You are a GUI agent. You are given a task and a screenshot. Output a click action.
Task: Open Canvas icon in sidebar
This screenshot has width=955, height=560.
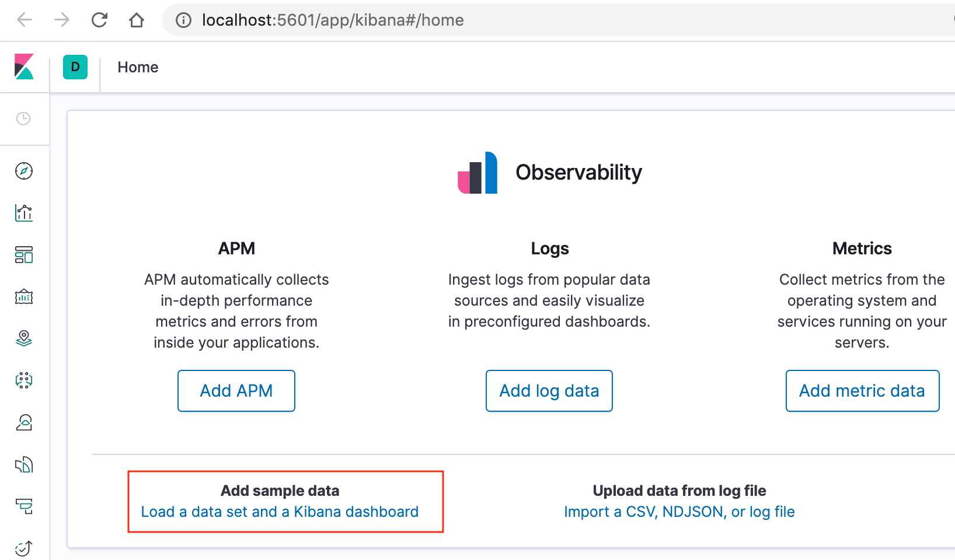tap(24, 297)
